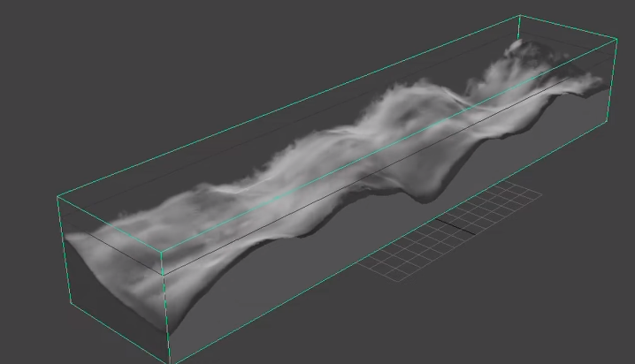
Task: Click the bold center line of the grid
Action: [x=460, y=224]
